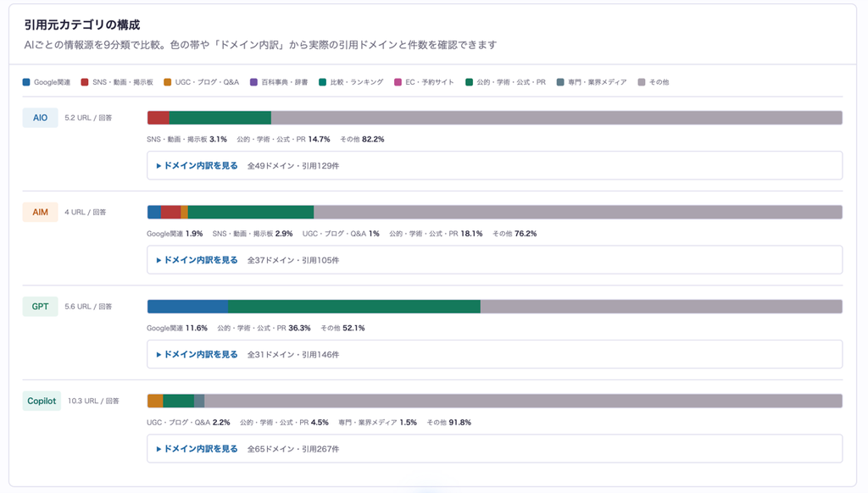Click the blue Google segment in GPT bar
The height and width of the screenshot is (493, 868).
(187, 307)
